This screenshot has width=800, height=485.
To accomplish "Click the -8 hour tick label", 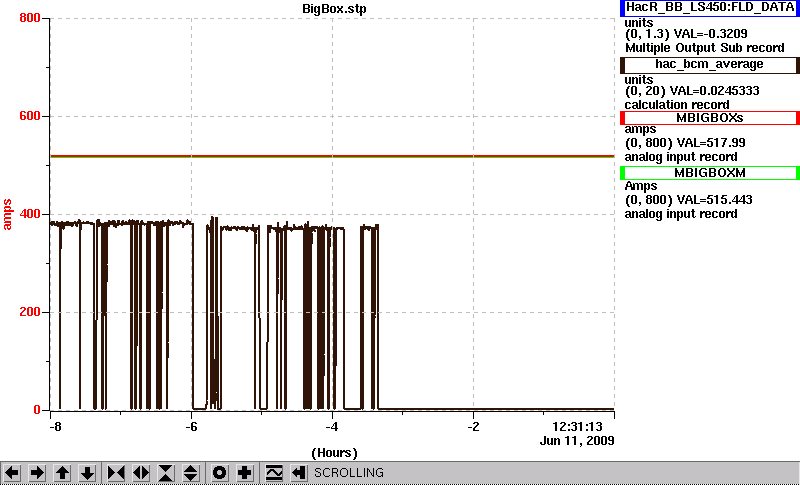I will [x=55, y=426].
